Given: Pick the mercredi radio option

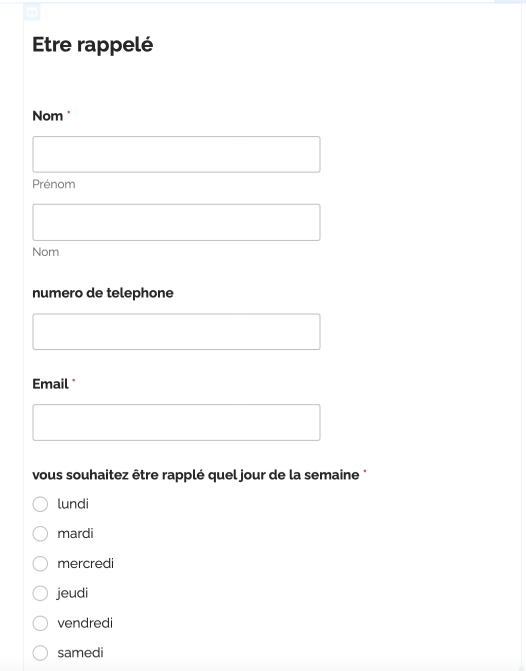Looking at the screenshot, I should pos(40,564).
